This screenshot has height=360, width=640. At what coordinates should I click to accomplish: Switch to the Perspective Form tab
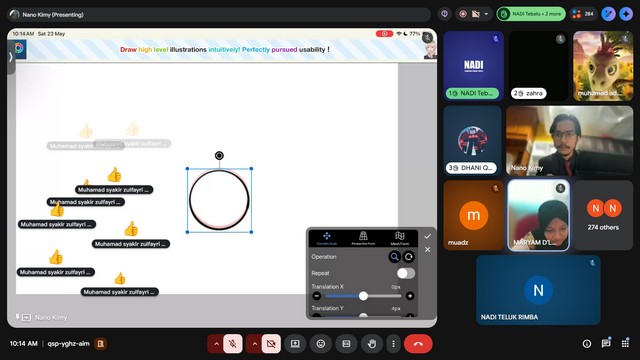[363, 238]
